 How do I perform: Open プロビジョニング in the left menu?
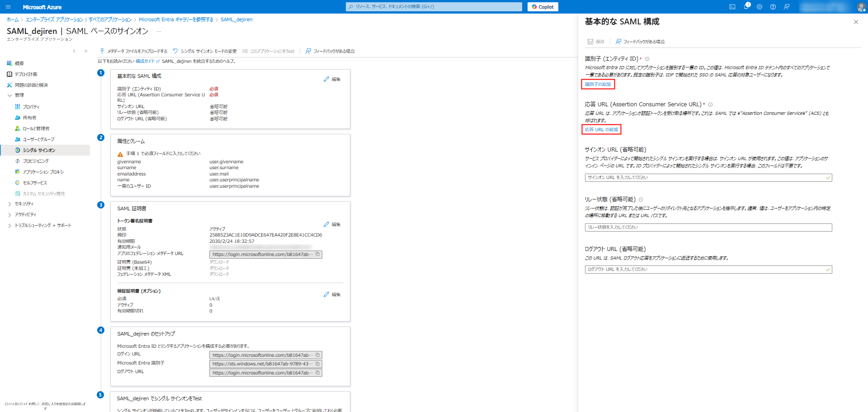click(x=36, y=161)
